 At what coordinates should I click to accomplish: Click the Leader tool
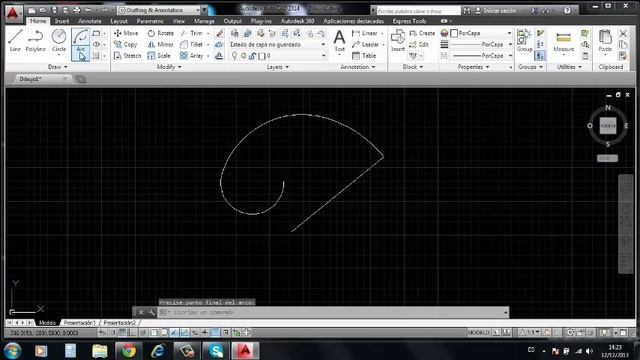click(365, 44)
